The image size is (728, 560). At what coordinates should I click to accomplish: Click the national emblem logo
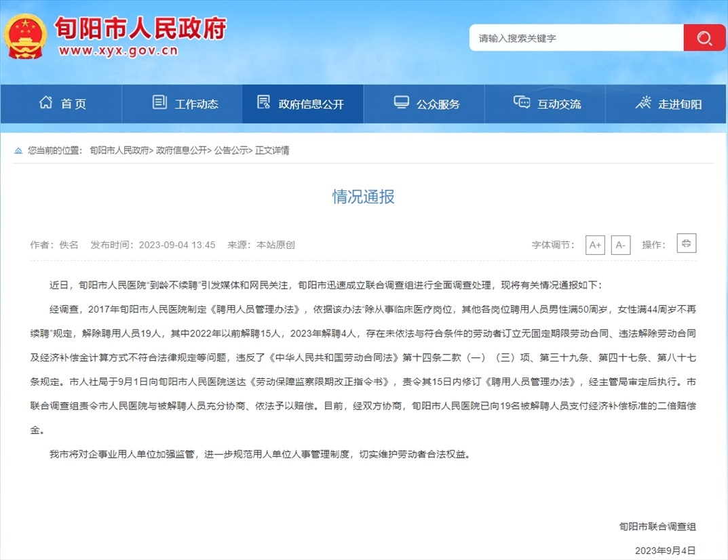tap(26, 36)
